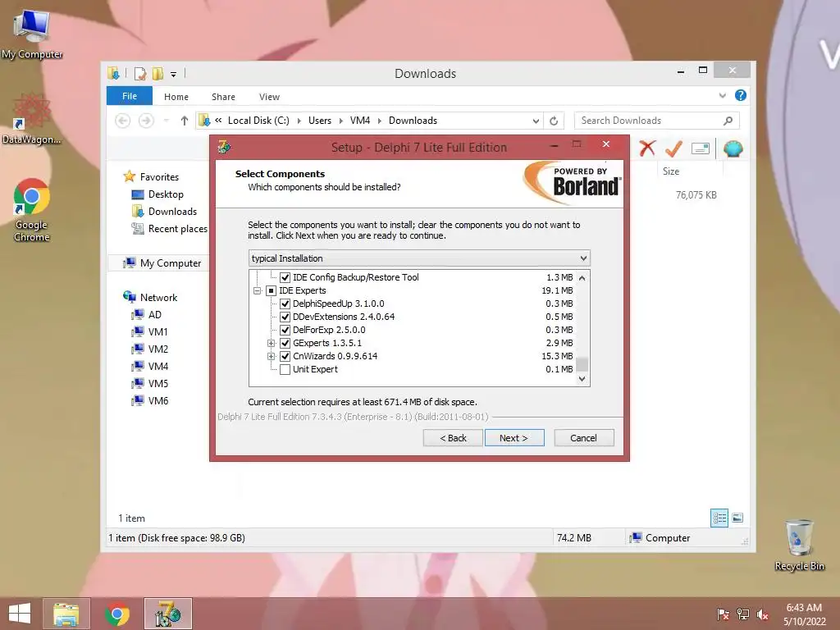Click the search magnifier in Search Downloads
The width and height of the screenshot is (840, 630).
pos(728,121)
